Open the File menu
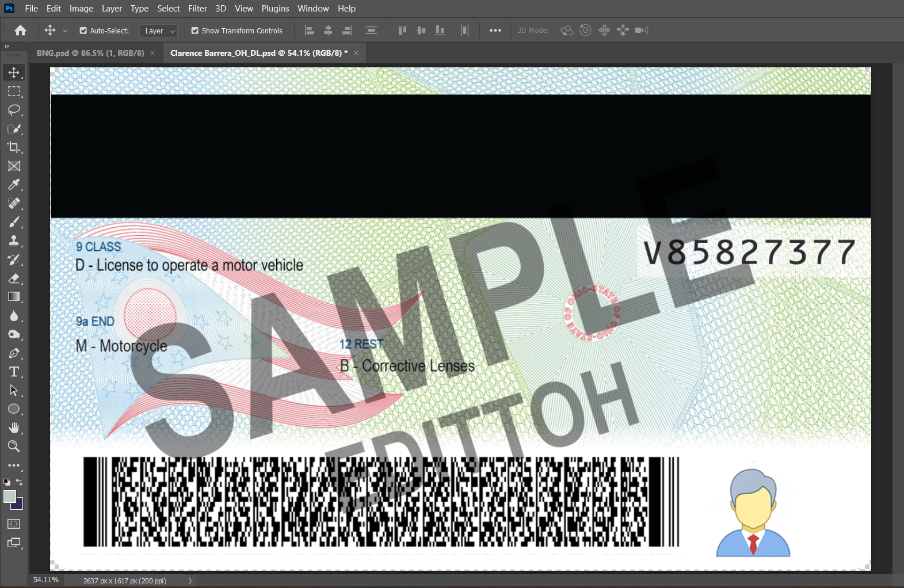This screenshot has width=904, height=588. tap(32, 9)
